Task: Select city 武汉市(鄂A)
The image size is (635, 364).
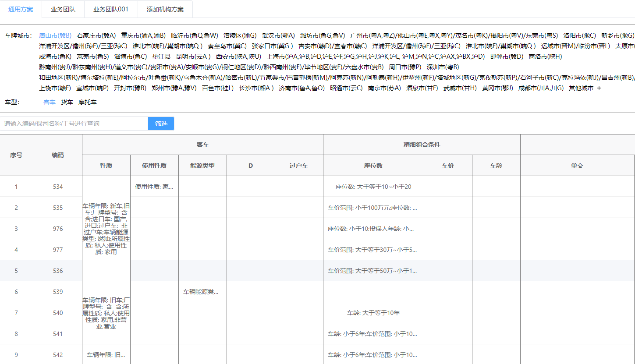Action: click(x=278, y=35)
